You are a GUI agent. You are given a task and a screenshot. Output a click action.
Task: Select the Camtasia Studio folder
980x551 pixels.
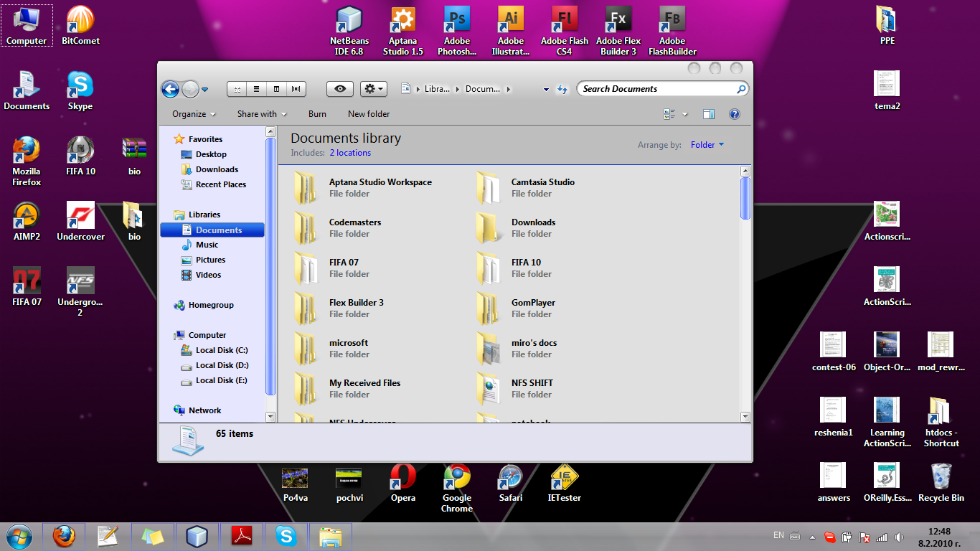click(x=526, y=188)
